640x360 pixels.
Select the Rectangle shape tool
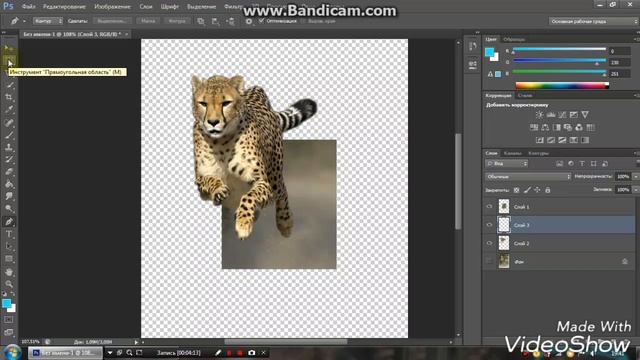[9, 259]
